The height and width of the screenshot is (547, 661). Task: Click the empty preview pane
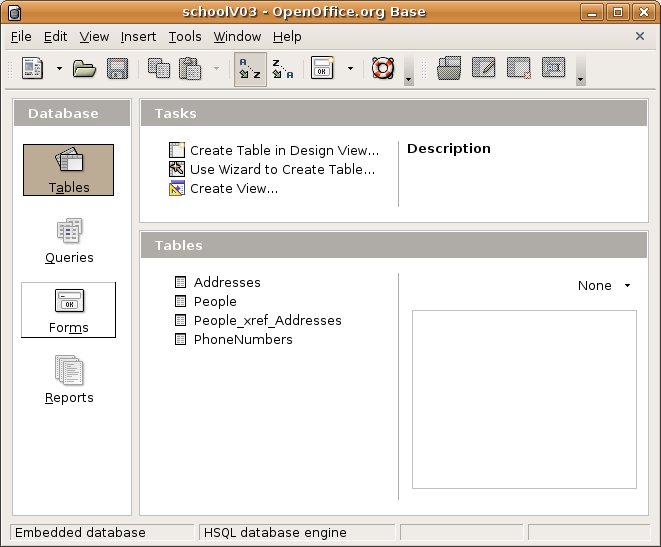click(x=524, y=400)
